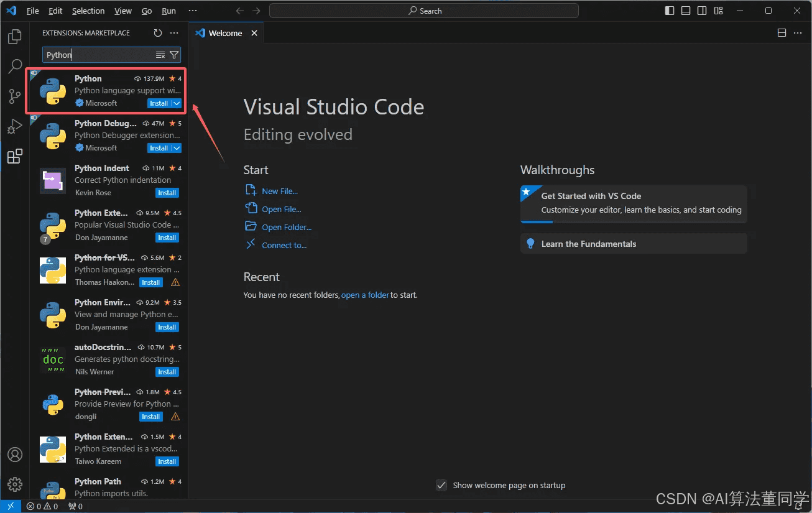Click the Python Indent extension icon thumbnail
The height and width of the screenshot is (513, 812).
coord(53,181)
